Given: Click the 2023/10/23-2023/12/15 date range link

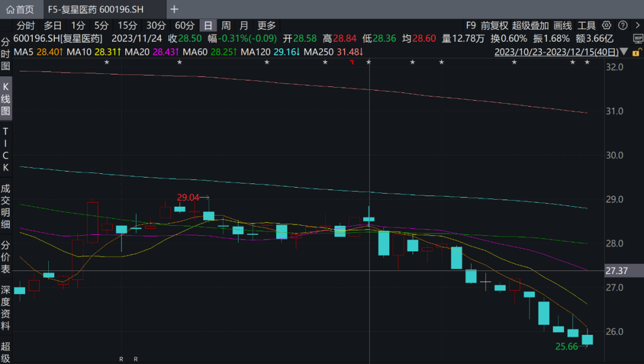Looking at the screenshot, I should pos(556,52).
